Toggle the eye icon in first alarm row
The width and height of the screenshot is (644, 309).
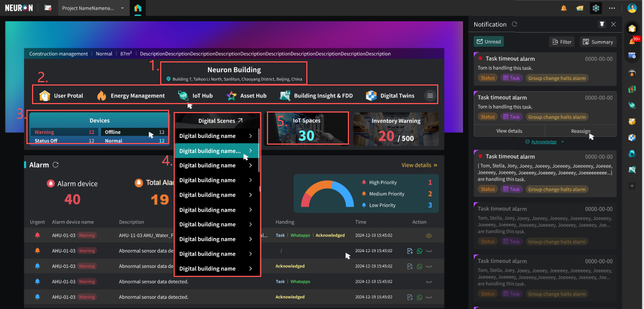pos(429,235)
